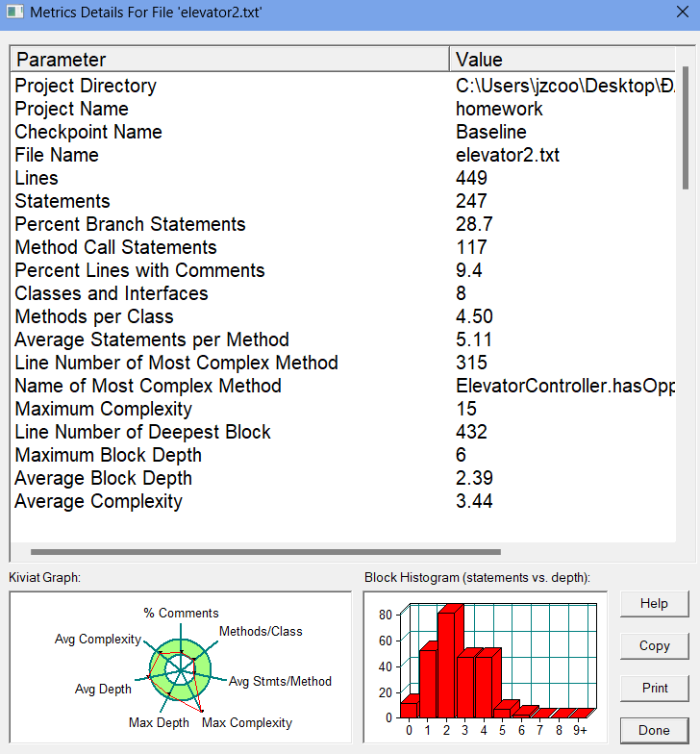Click the value 5.11
Image resolution: width=700 pixels, height=754 pixels.
(x=474, y=340)
